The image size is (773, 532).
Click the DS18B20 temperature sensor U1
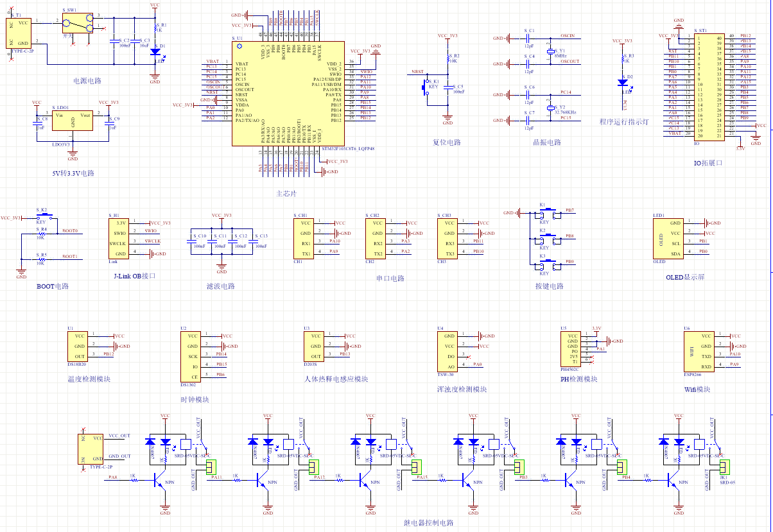80,347
